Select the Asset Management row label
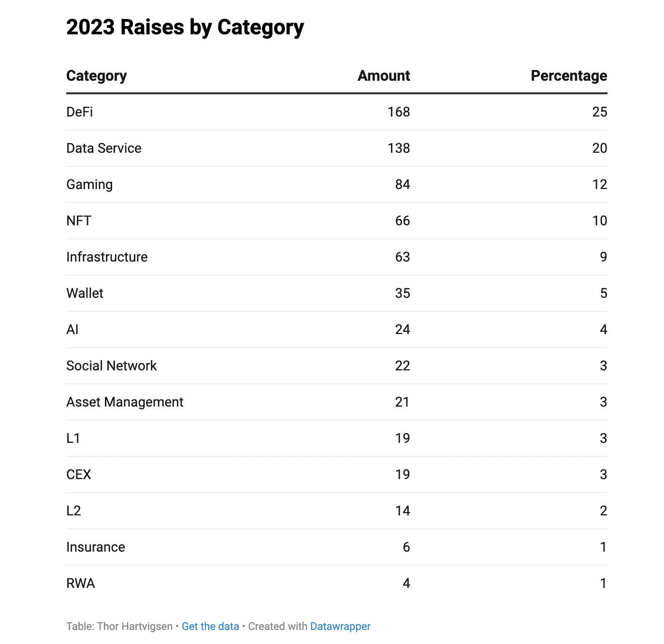The image size is (664, 644). click(x=125, y=402)
